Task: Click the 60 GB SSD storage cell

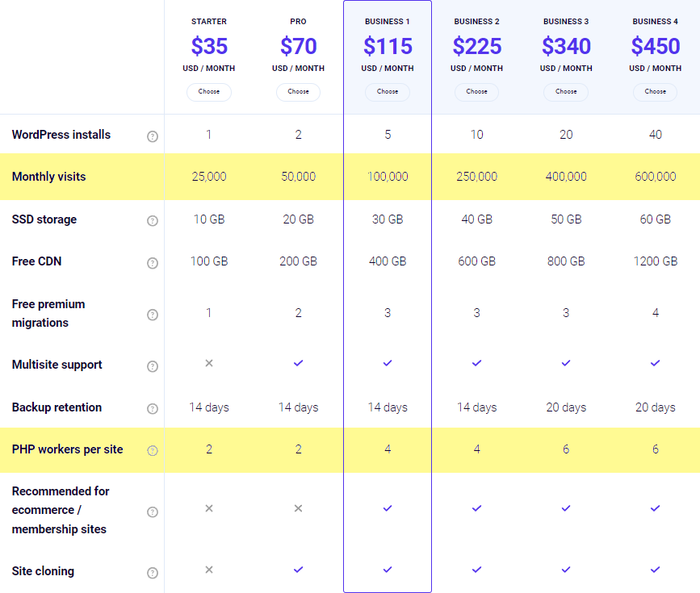Action: pos(656,219)
